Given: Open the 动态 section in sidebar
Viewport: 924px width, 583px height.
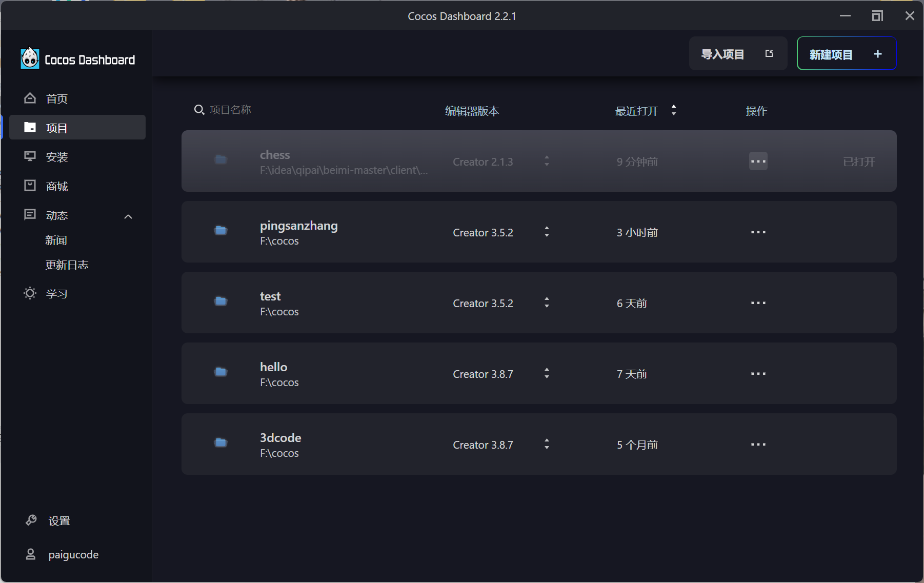Looking at the screenshot, I should click(77, 215).
